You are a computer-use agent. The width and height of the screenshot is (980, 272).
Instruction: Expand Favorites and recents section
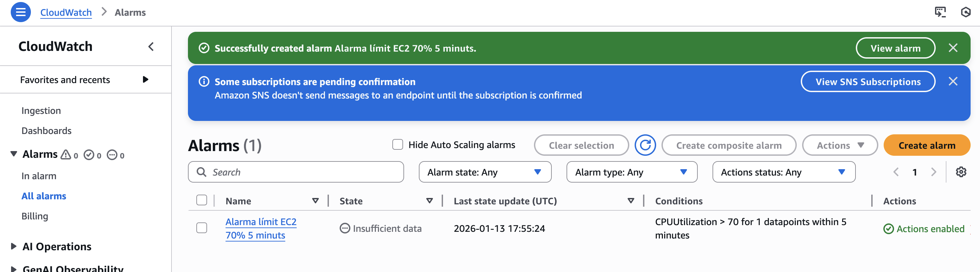(x=145, y=80)
